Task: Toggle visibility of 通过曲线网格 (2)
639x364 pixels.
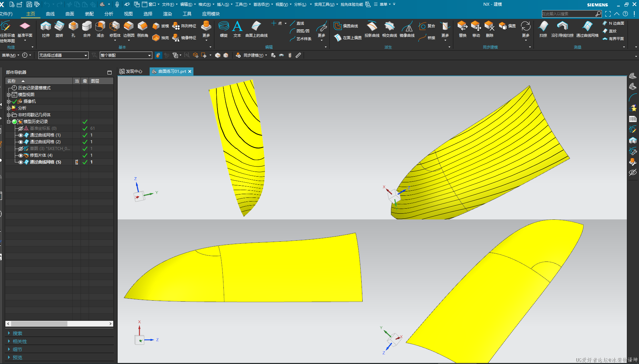Action: 21,142
